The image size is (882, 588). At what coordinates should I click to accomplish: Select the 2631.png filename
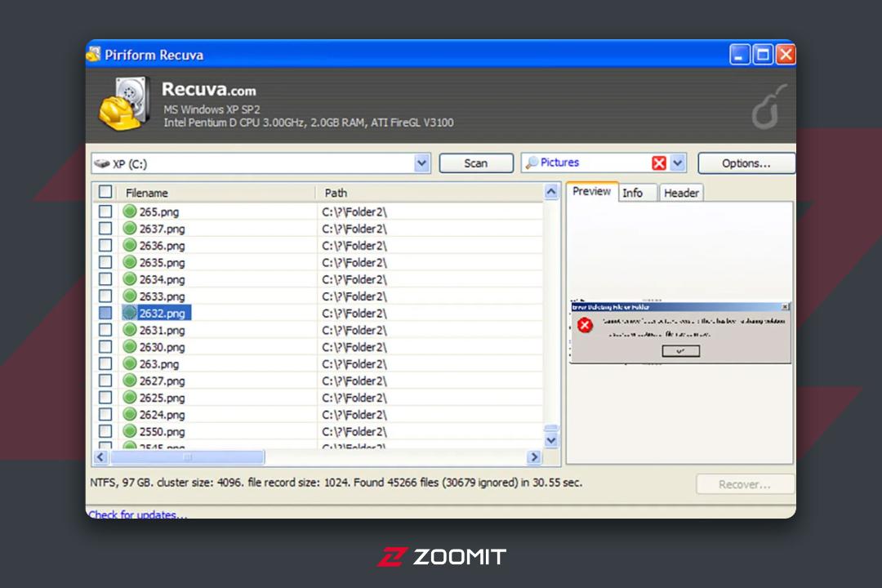(x=162, y=330)
